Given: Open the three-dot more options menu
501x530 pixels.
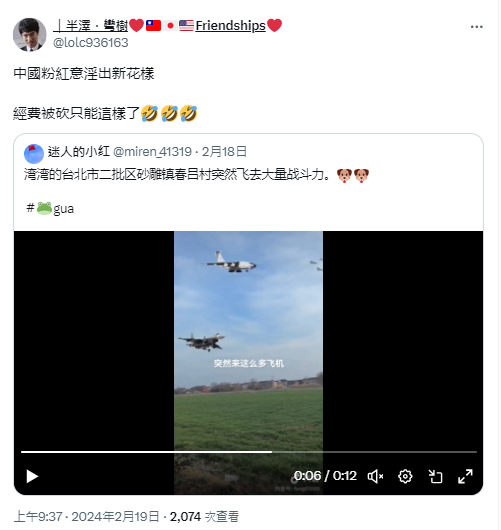Looking at the screenshot, I should click(x=477, y=27).
